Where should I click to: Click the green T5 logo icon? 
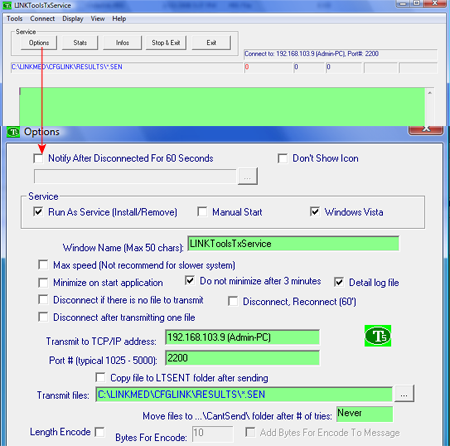click(378, 336)
